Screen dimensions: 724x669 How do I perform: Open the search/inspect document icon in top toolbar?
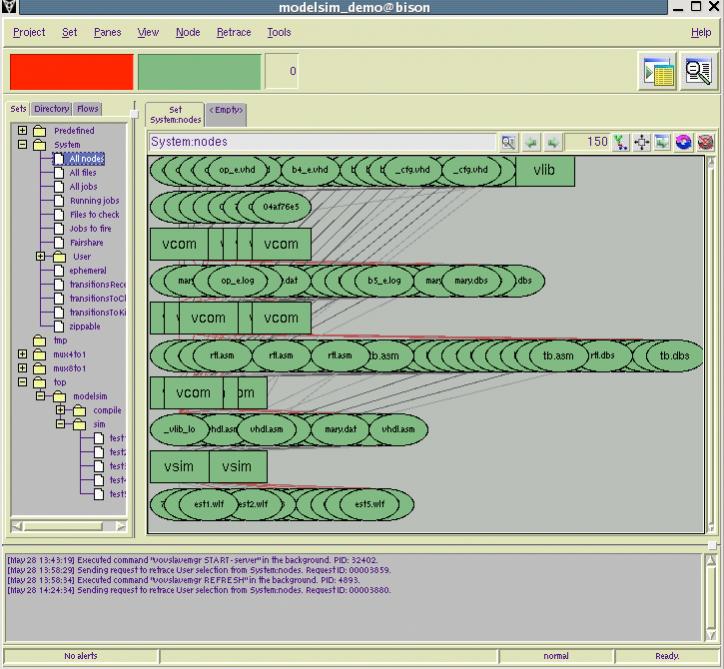[x=699, y=72]
